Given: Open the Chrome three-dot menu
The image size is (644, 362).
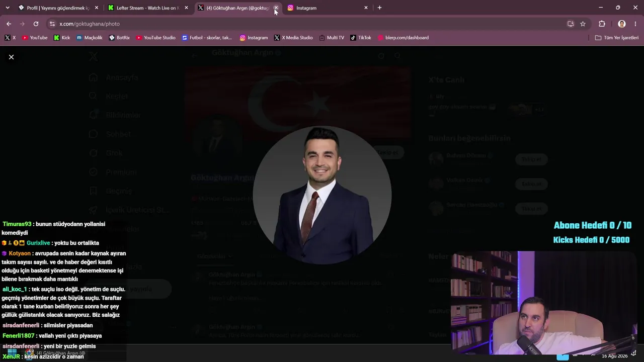Looking at the screenshot, I should point(635,24).
